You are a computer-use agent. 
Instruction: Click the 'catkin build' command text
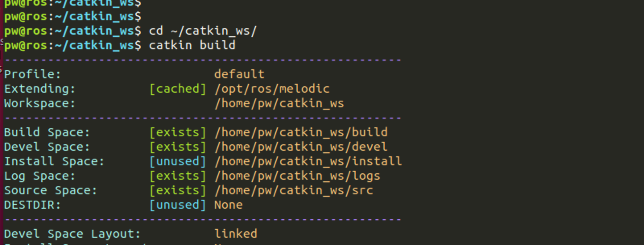(x=192, y=45)
